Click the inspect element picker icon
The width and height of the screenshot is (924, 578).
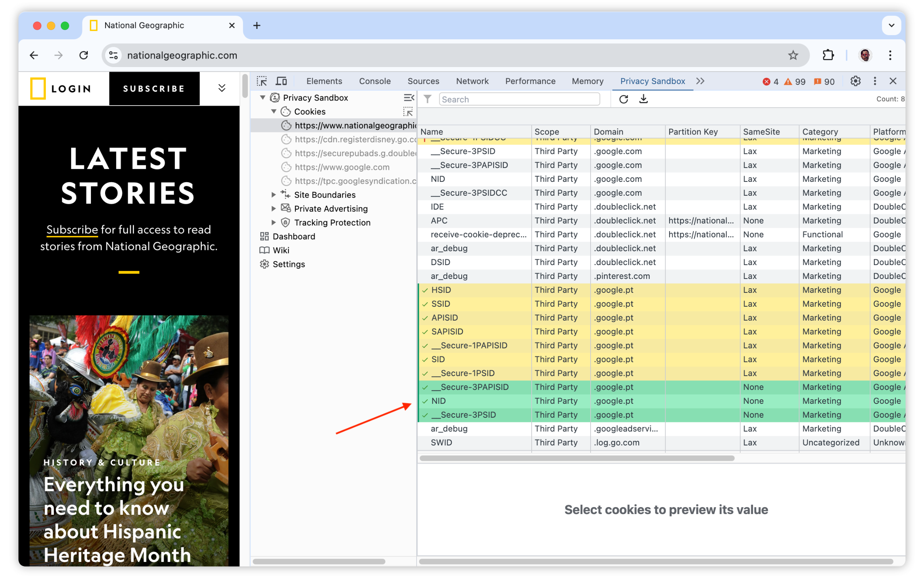[262, 81]
